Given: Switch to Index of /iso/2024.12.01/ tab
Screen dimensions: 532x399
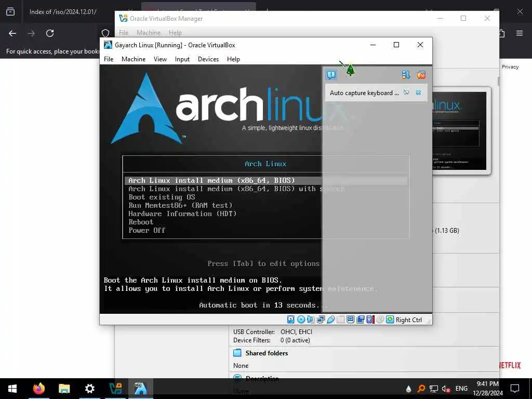Looking at the screenshot, I should [63, 12].
